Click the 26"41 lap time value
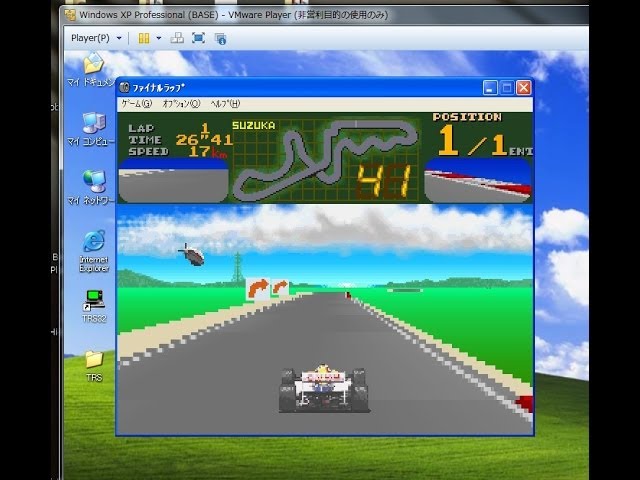Screen dimensions: 640x480 (x=204, y=140)
